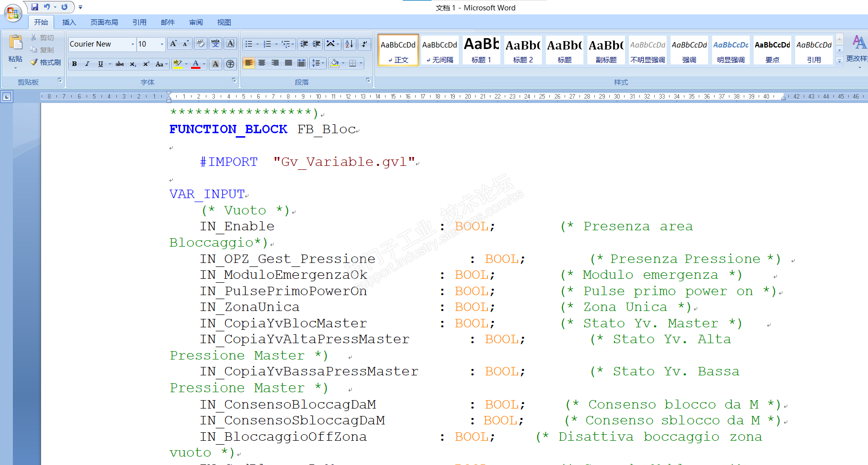868x465 pixels.
Task: Open the Font dialog launcher
Action: click(234, 80)
